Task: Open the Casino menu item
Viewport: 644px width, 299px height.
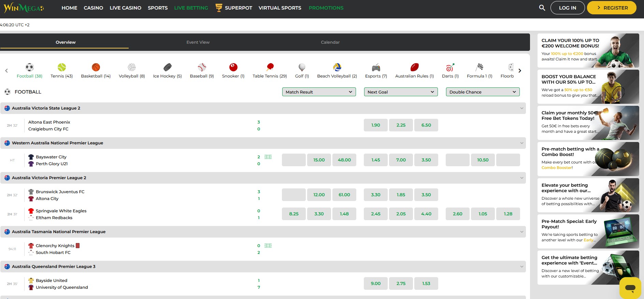Action: [94, 8]
